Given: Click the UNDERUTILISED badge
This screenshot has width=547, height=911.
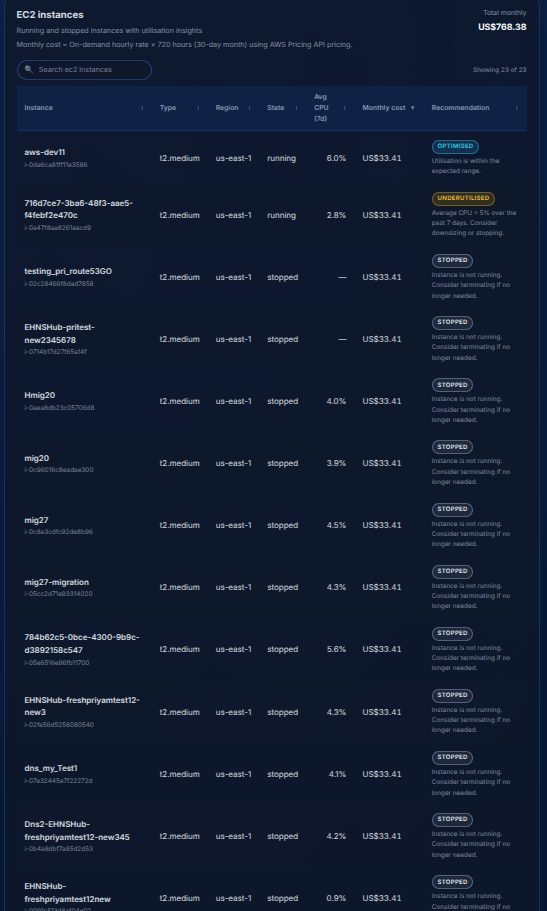Looking at the screenshot, I should (x=463, y=199).
